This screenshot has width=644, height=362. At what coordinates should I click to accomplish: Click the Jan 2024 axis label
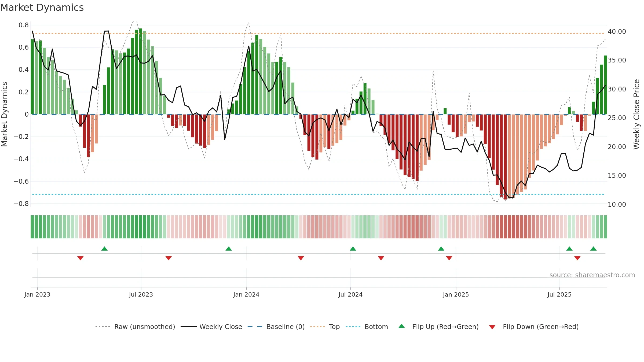tap(246, 294)
